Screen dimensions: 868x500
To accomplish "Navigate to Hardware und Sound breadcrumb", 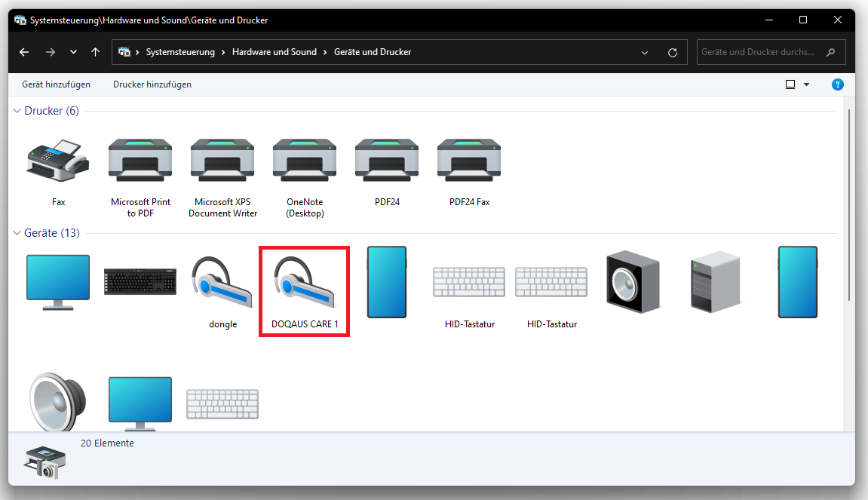I will pyautogui.click(x=274, y=53).
